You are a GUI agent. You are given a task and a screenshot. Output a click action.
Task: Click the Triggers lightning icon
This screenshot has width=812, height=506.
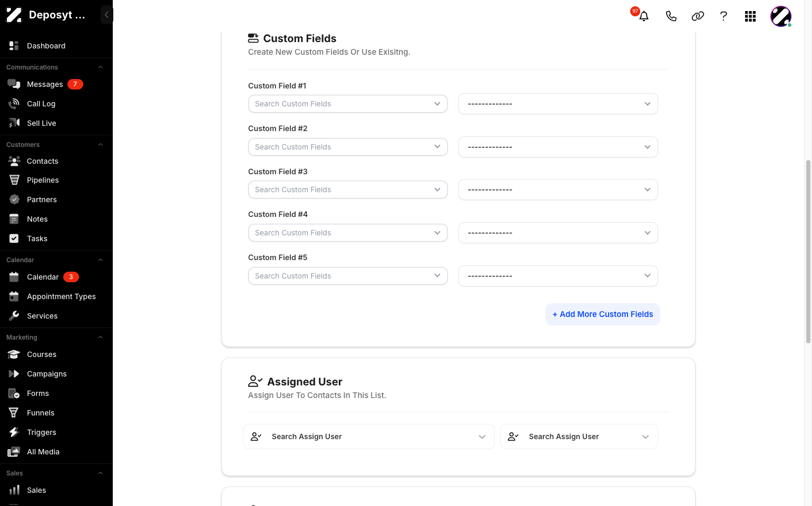14,432
